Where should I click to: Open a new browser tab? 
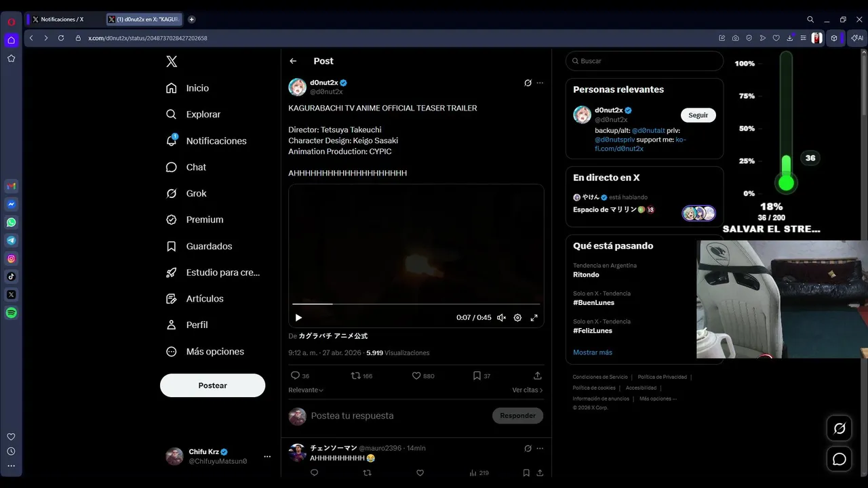click(x=191, y=20)
